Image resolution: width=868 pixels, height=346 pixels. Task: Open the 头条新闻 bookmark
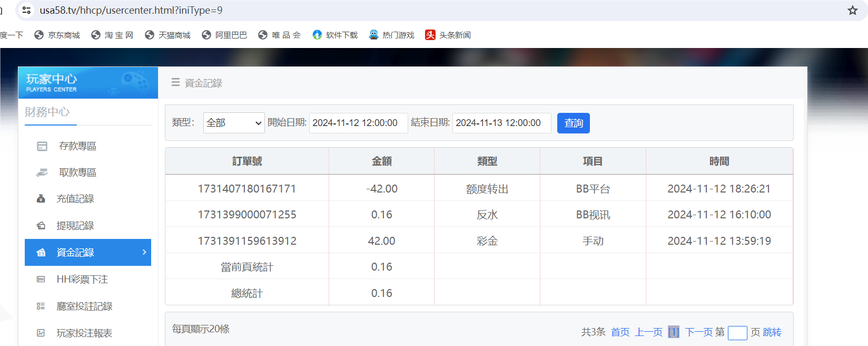pos(448,35)
